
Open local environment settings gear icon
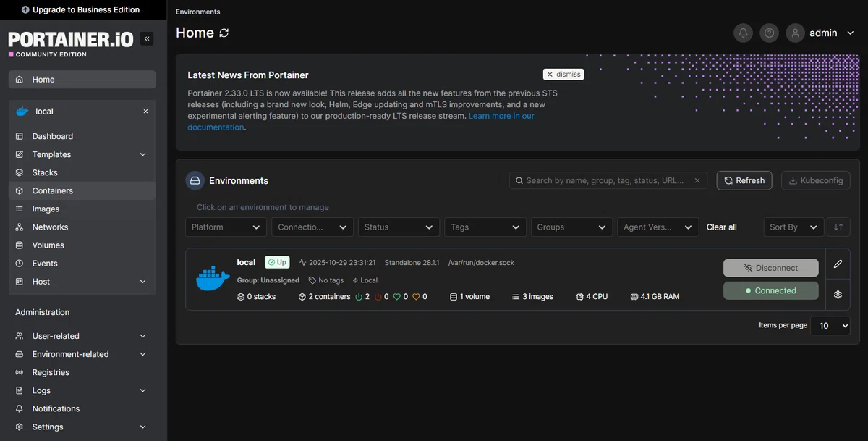pyautogui.click(x=838, y=295)
